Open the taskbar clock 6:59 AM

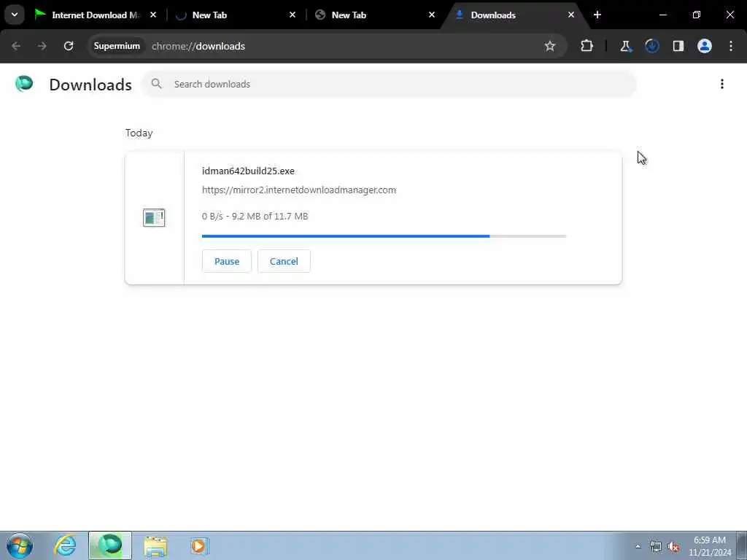point(710,546)
